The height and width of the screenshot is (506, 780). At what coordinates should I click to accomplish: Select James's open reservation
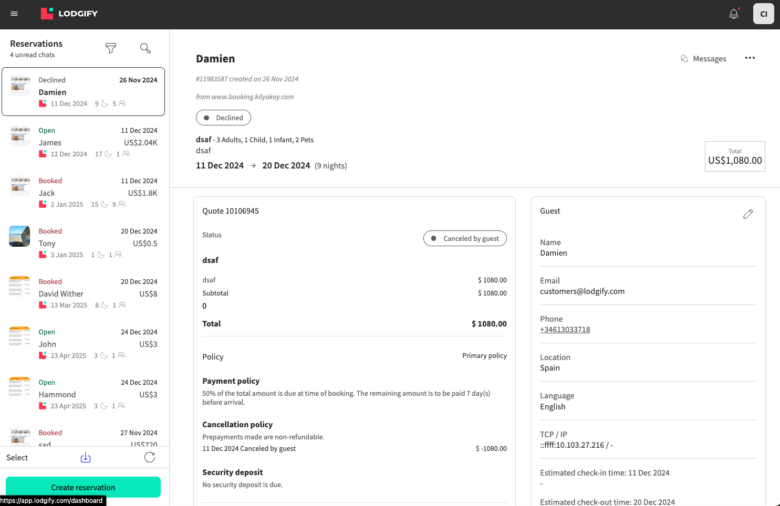coord(84,142)
